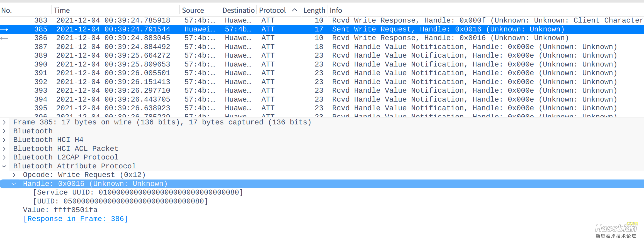Select the Service UUID detail line
The width and height of the screenshot is (644, 241).
(x=138, y=192)
